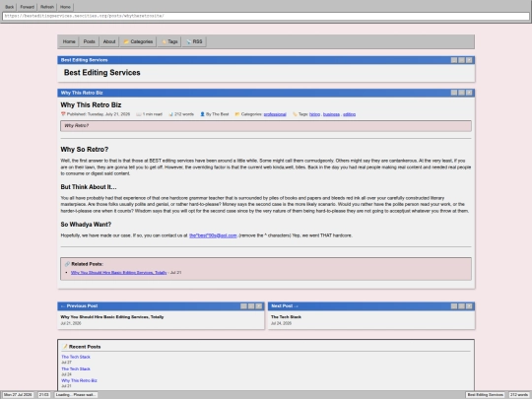Click the book icon next to 1 min read

(x=139, y=114)
